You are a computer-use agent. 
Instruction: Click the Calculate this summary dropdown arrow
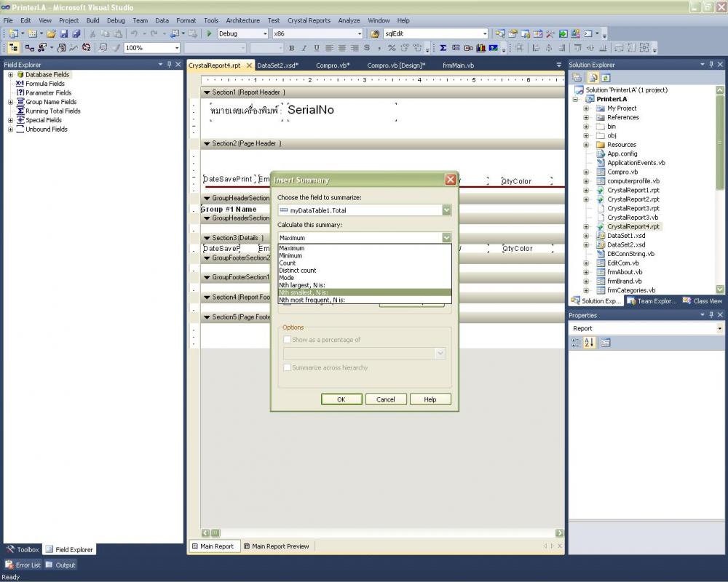[x=446, y=238]
